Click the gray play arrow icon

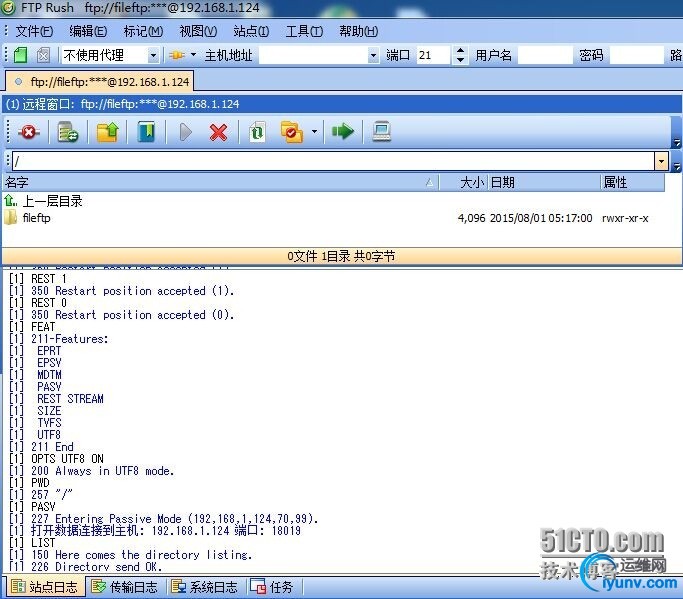(186, 132)
